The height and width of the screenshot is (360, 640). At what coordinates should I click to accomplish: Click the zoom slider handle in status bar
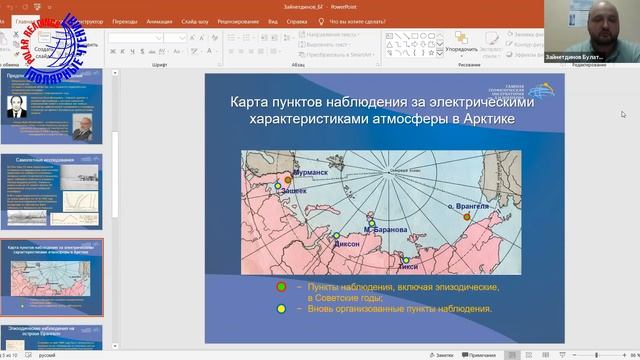pos(596,355)
